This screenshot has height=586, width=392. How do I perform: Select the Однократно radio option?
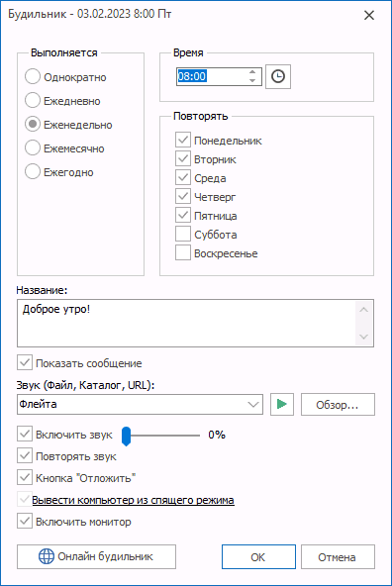pyautogui.click(x=33, y=76)
